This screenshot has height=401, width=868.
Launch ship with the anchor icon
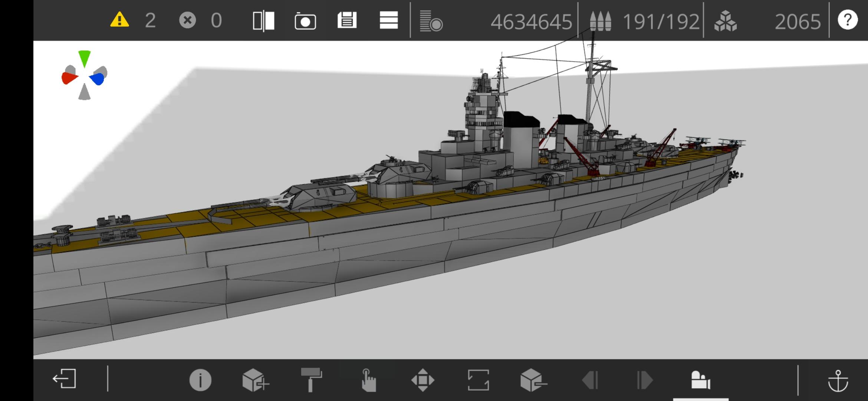[838, 381]
